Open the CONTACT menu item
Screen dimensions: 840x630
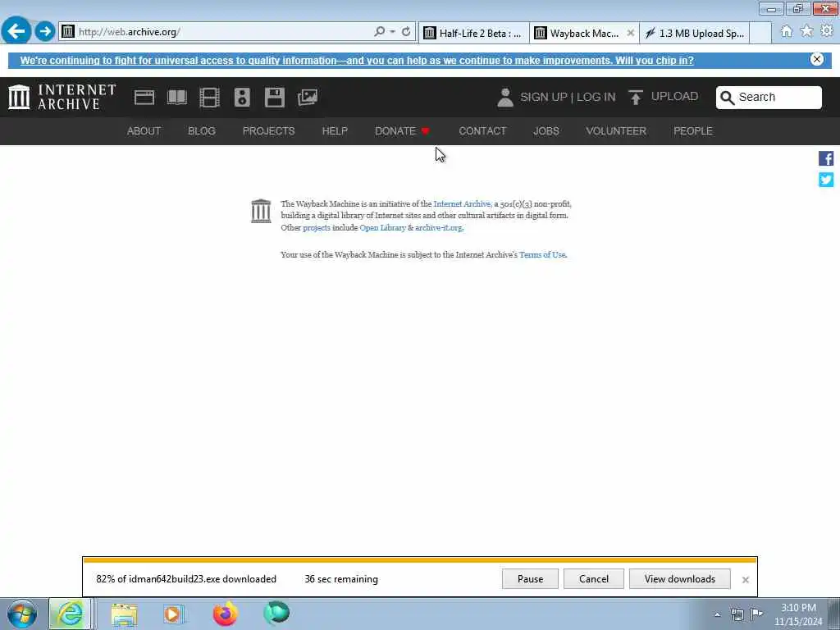482,131
